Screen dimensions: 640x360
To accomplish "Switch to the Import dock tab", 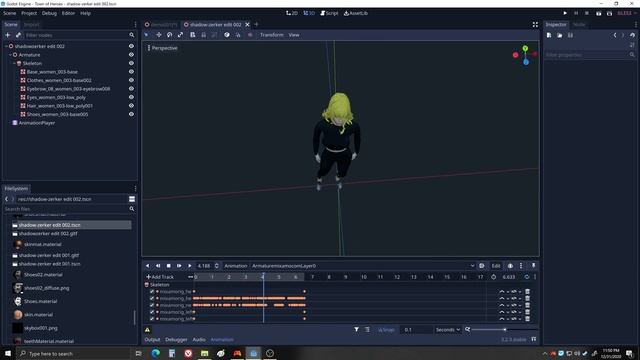I will point(31,24).
